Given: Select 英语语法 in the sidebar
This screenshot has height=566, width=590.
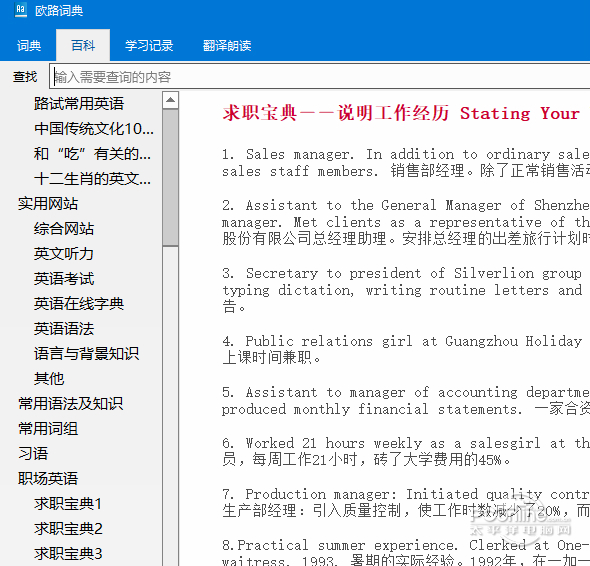Looking at the screenshot, I should click(x=64, y=329).
